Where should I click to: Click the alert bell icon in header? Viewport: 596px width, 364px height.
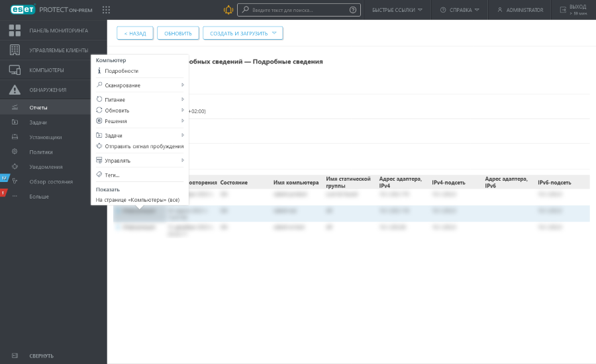pyautogui.click(x=228, y=10)
